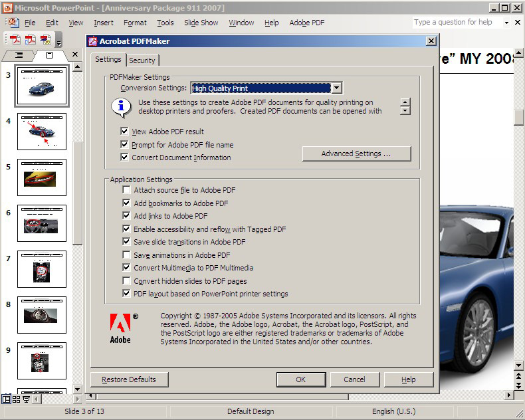Toggle Convert Document Information checkbox

[124, 157]
